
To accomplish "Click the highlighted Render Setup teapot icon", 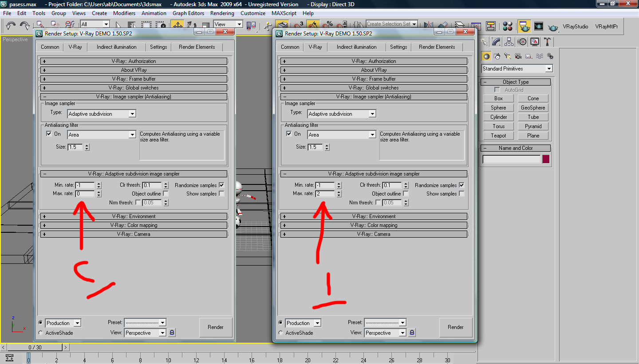I will click(x=525, y=26).
